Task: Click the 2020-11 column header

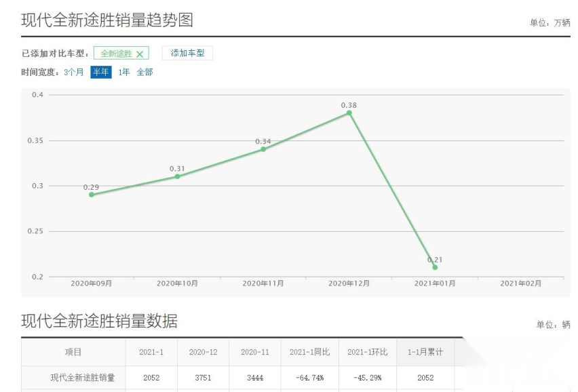Action: click(255, 352)
